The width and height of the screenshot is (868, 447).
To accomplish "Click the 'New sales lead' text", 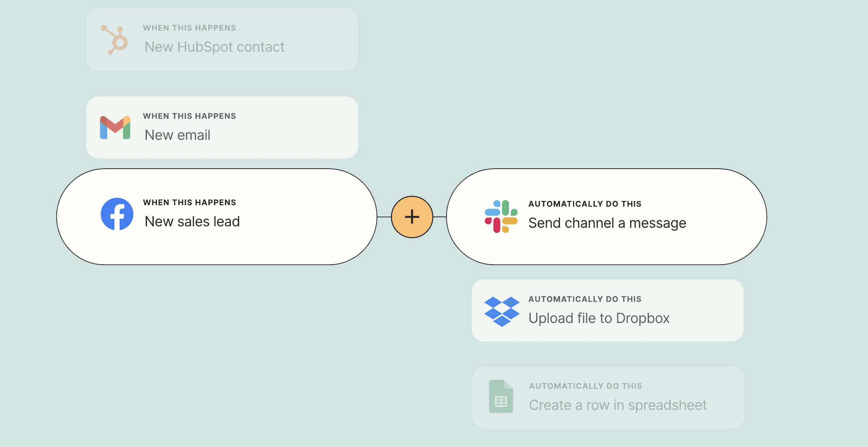I will pos(192,222).
